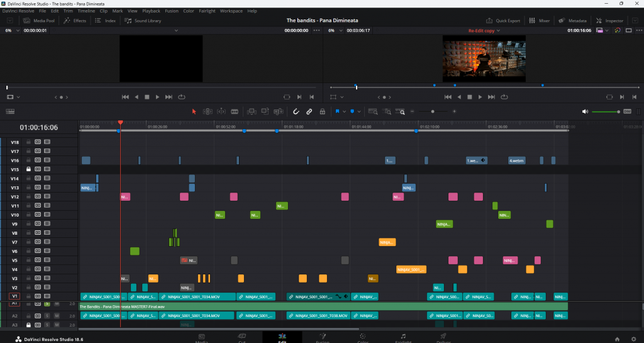Image resolution: width=644 pixels, height=343 pixels.
Task: Solo the A1 audio track
Action: click(x=47, y=304)
